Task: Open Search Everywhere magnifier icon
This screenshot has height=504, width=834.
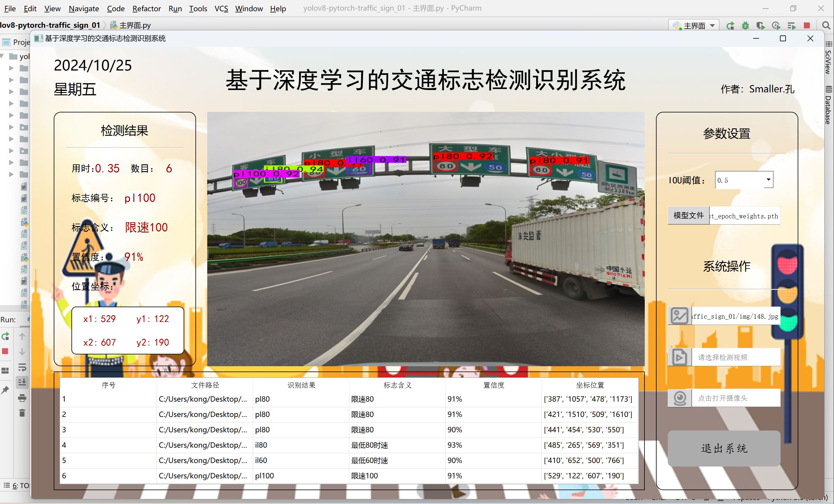Action: pos(826,25)
